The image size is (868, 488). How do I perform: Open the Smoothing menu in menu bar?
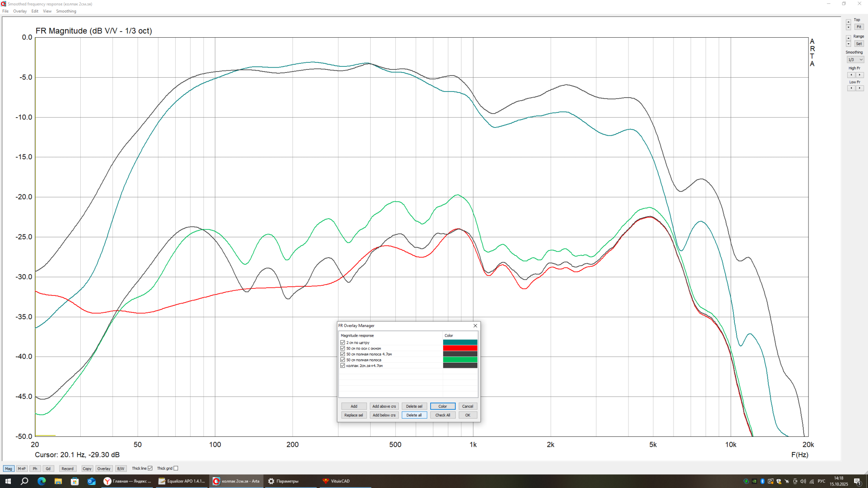[66, 11]
